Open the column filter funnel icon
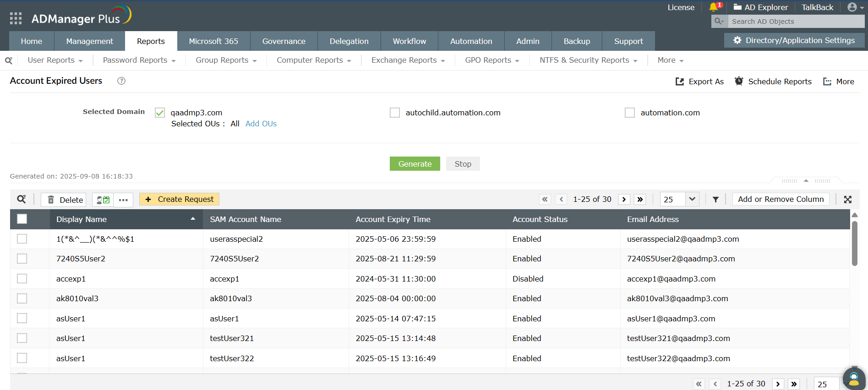The image size is (868, 390). tap(715, 200)
